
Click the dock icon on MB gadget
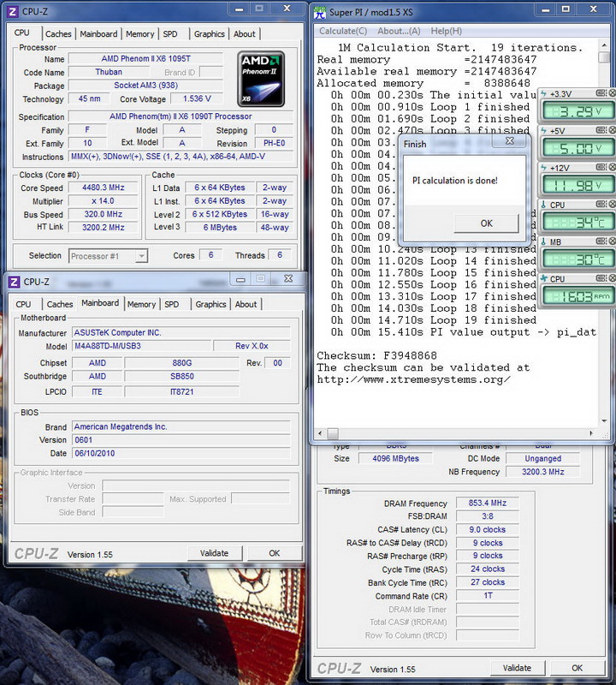pyautogui.click(x=601, y=241)
